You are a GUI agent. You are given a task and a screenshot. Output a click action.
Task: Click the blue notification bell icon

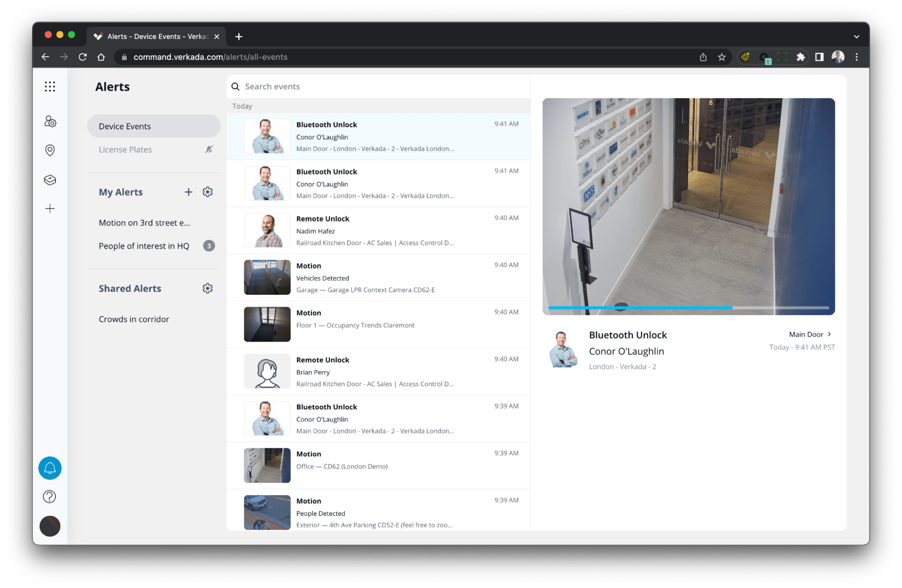coord(50,468)
